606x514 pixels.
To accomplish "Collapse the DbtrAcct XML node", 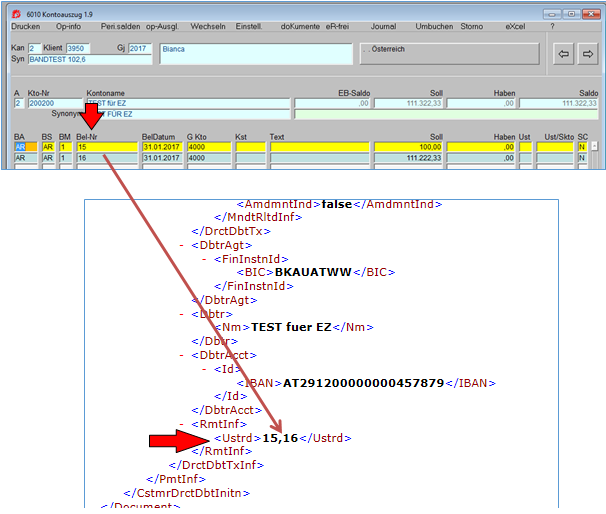I will coord(181,355).
